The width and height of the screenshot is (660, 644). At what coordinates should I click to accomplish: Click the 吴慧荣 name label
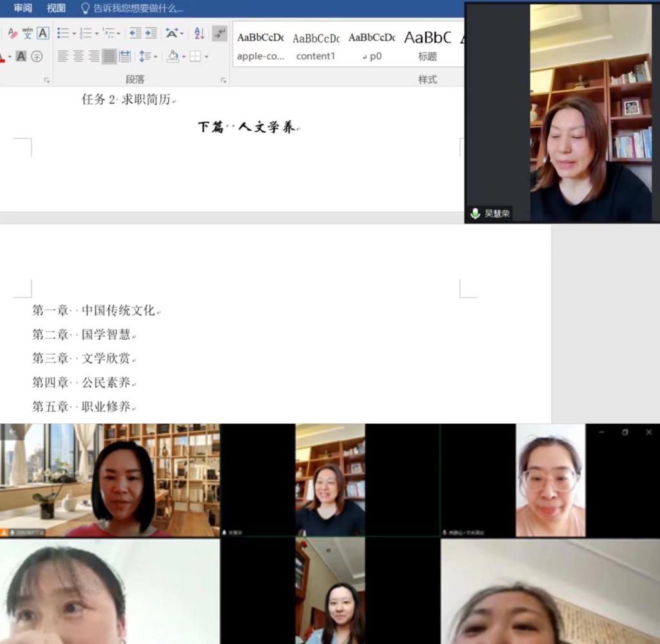point(497,213)
